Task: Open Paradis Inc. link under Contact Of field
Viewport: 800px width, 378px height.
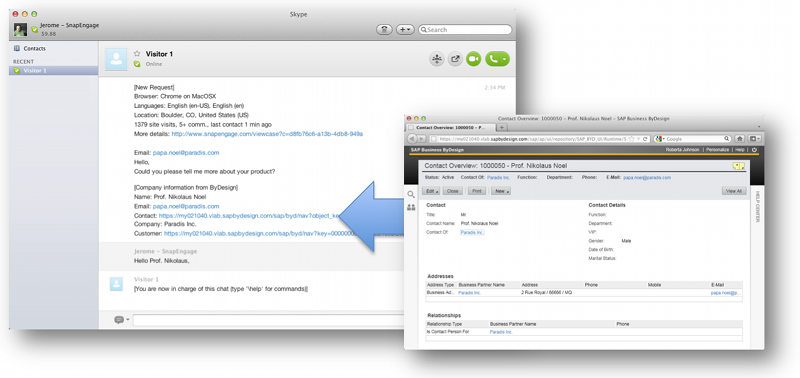Action: 472,233
